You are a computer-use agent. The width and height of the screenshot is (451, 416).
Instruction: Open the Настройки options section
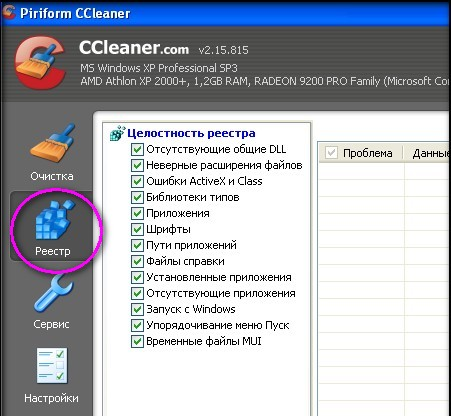(52, 376)
